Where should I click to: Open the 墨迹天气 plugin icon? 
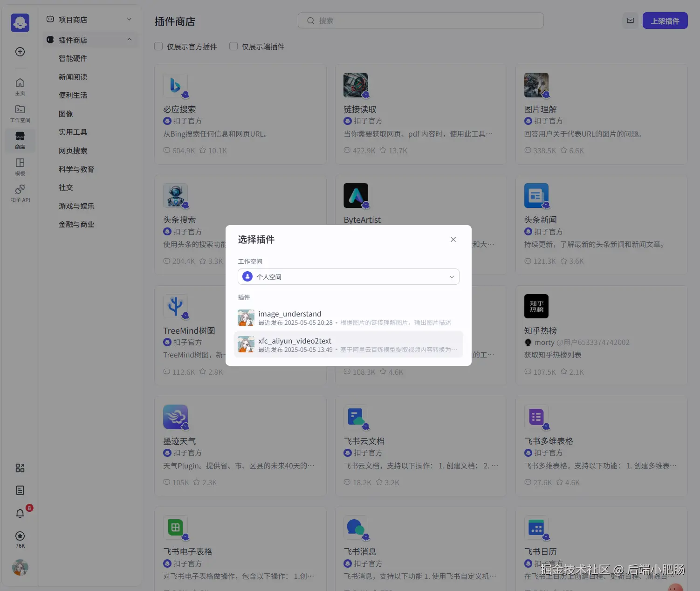(x=175, y=417)
